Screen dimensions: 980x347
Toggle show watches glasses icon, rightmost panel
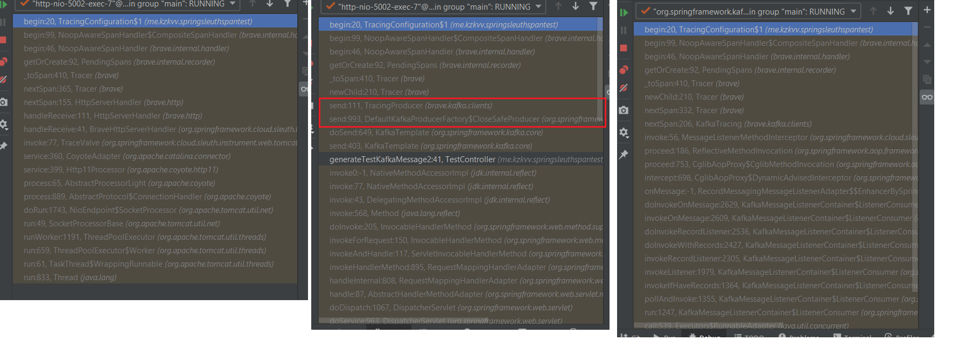click(927, 97)
